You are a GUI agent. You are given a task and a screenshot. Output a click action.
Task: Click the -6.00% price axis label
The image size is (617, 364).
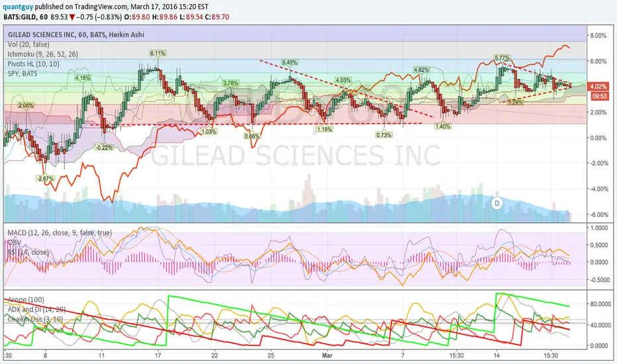(x=598, y=215)
